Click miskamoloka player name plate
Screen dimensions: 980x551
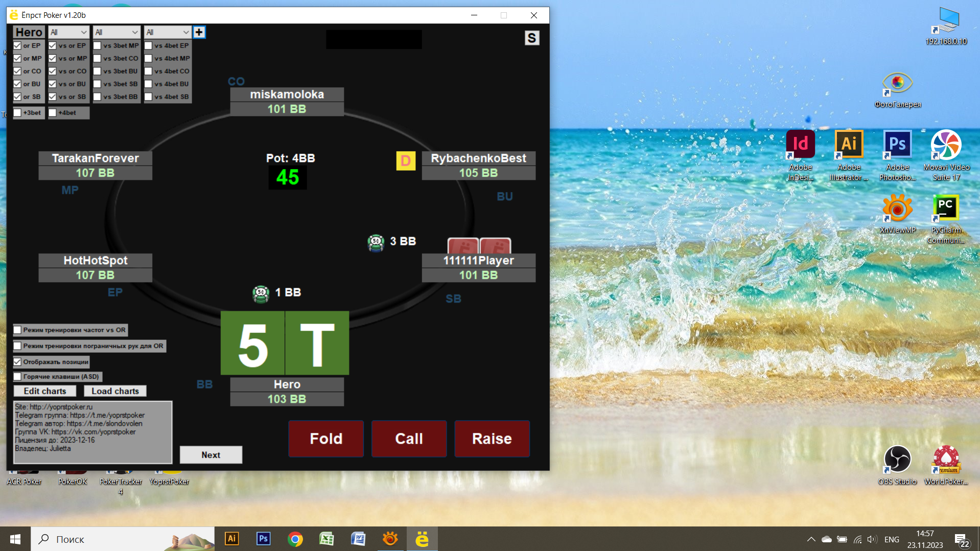[287, 95]
